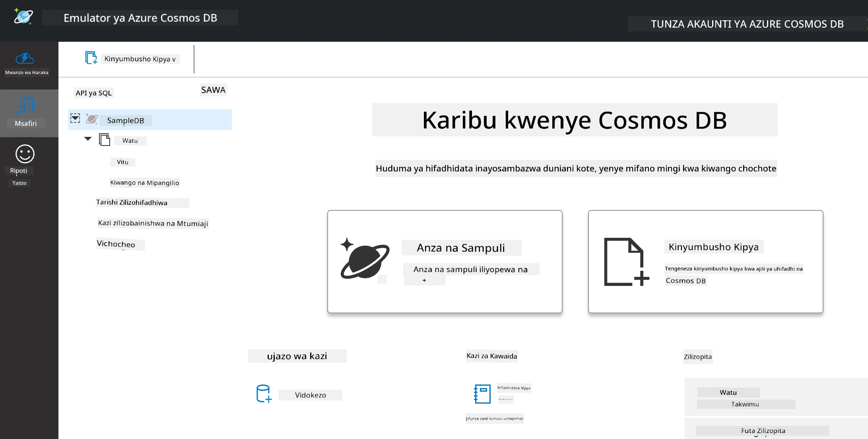This screenshot has width=868, height=439.
Task: Click the new document icon on Kinyumbusho Kipya card
Action: 626,262
